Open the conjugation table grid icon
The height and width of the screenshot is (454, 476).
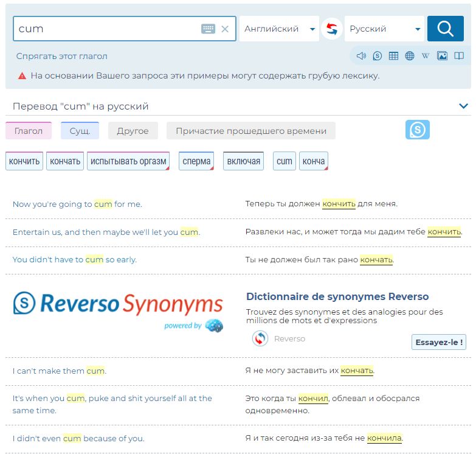pos(393,56)
